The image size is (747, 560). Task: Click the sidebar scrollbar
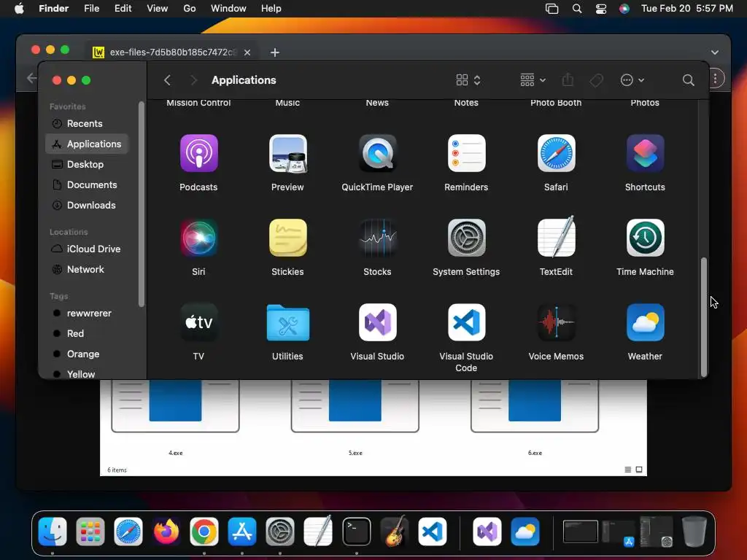coord(141,204)
